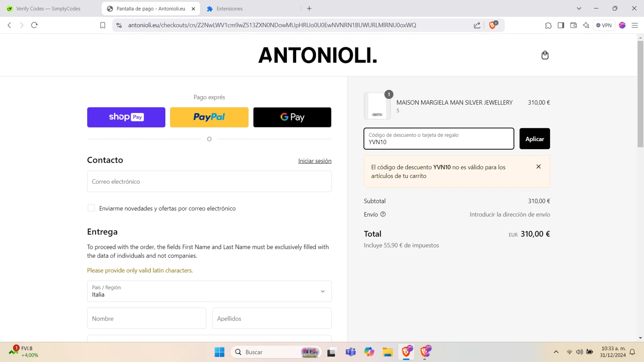Focus the Nombre input field

click(147, 318)
